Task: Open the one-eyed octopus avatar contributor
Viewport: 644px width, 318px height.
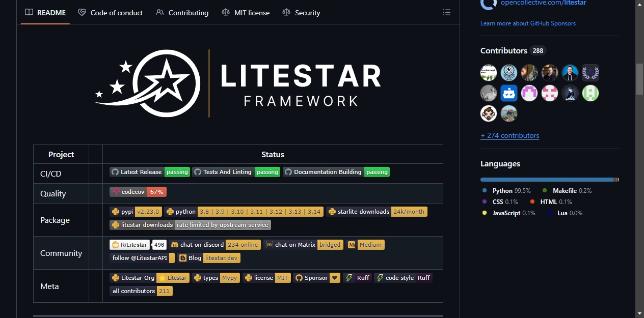Action: point(509,73)
